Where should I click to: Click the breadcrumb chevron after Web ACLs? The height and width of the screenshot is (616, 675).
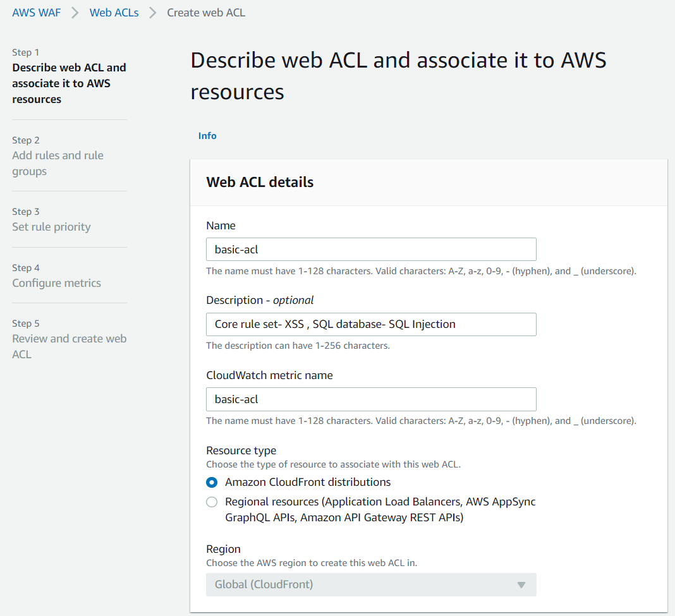[x=153, y=13]
